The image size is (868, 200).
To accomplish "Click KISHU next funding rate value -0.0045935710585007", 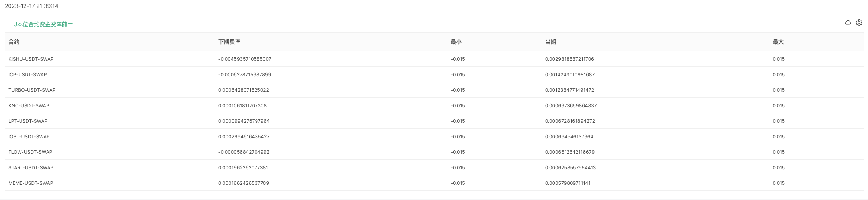I will coord(245,59).
